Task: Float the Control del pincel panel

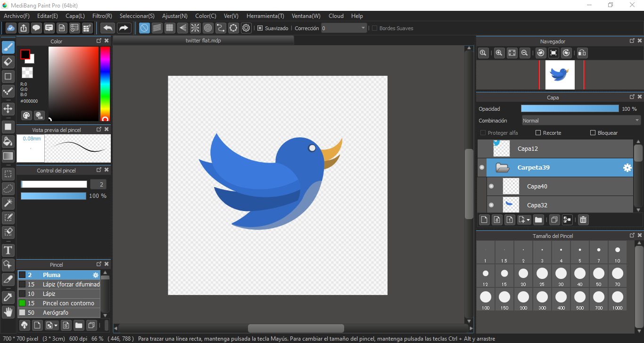Action: click(99, 170)
